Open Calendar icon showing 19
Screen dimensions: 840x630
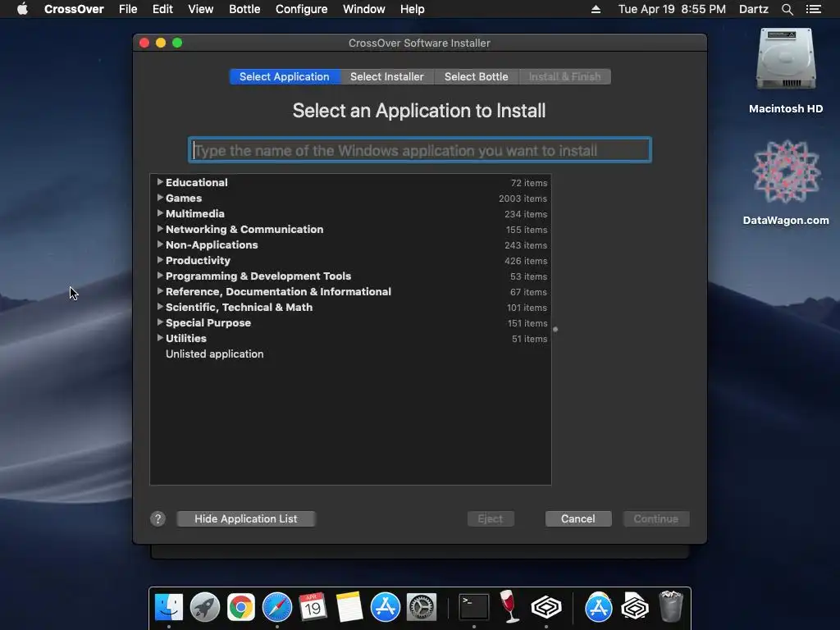(x=313, y=607)
